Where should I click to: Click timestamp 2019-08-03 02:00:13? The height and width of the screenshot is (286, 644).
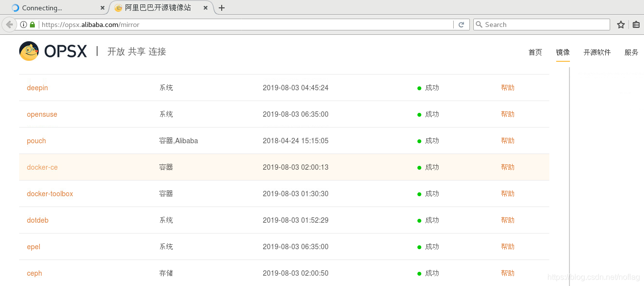[x=296, y=167]
